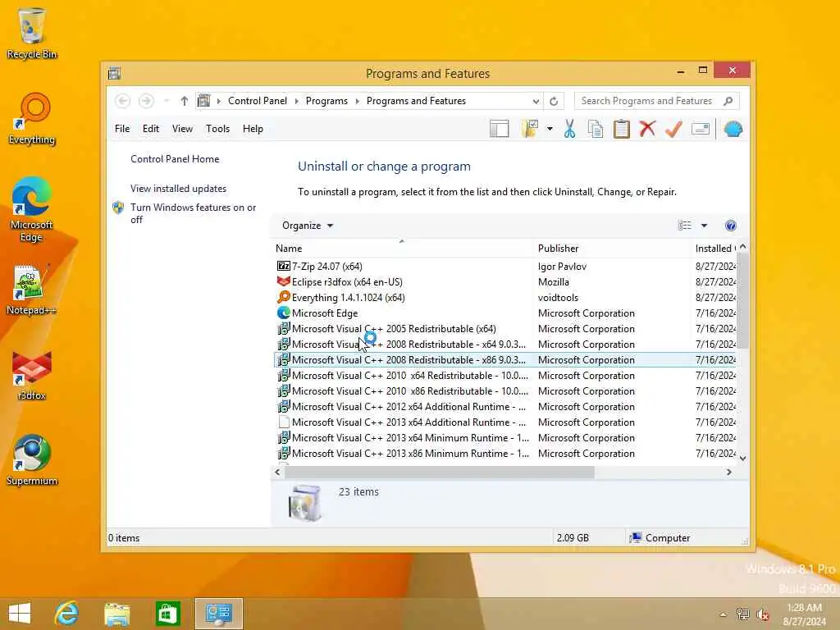Screen dimensions: 840x630
Task: Click the search magnifier icon
Action: (x=728, y=101)
